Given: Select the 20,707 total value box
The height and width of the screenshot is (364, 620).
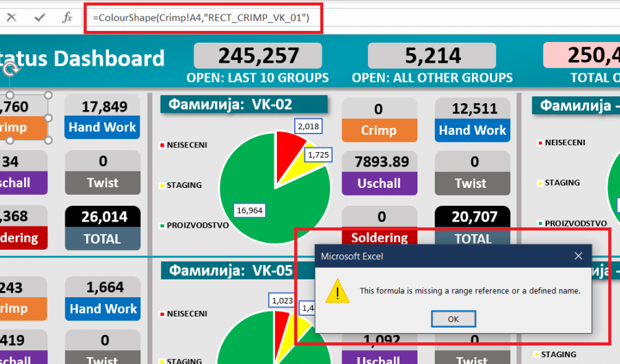Looking at the screenshot, I should [x=473, y=217].
